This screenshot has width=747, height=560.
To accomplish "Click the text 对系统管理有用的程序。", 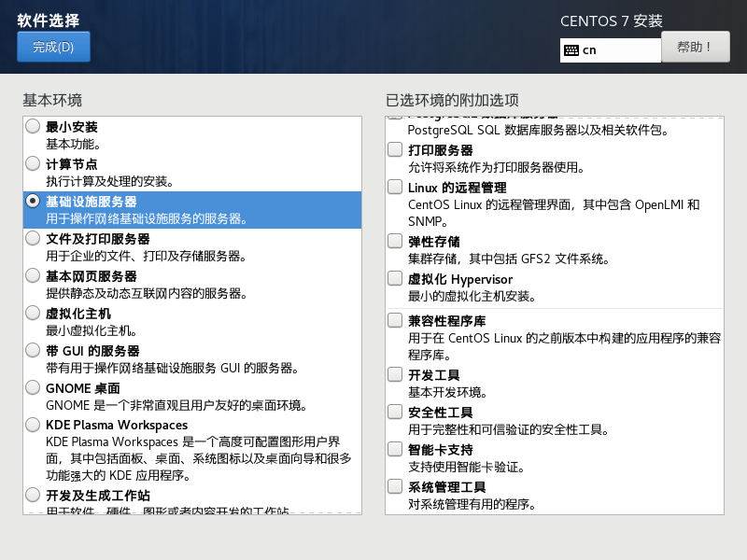I will [472, 504].
